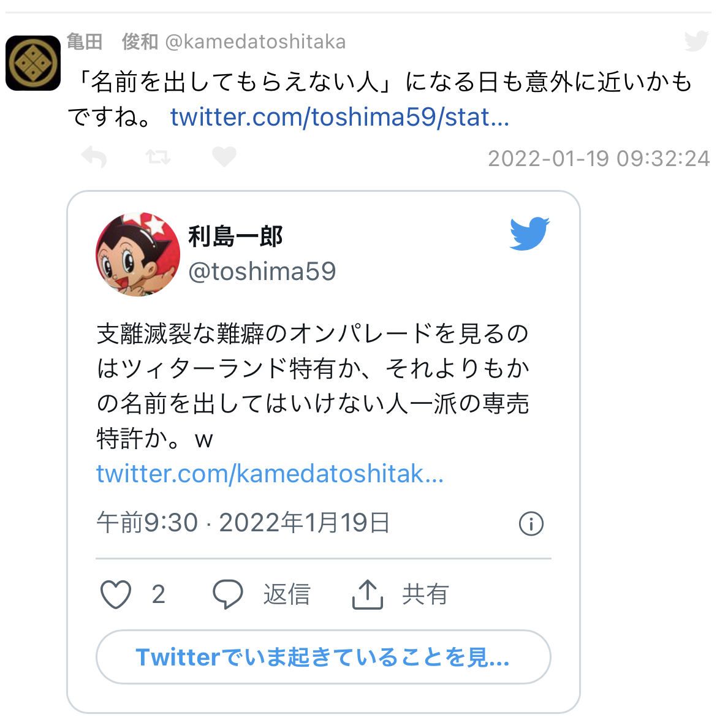
Task: Click the 利島一郎 display name
Action: [235, 237]
